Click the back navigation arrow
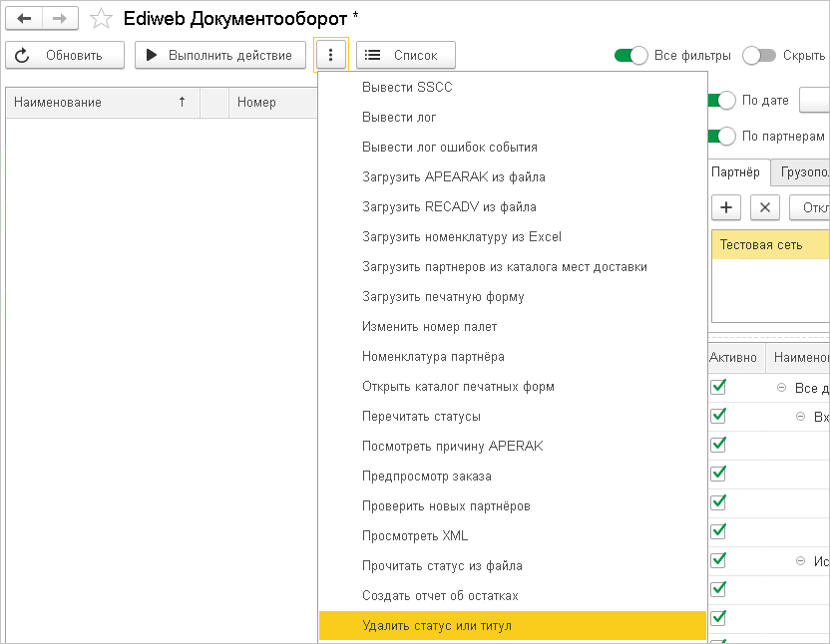 [x=24, y=19]
